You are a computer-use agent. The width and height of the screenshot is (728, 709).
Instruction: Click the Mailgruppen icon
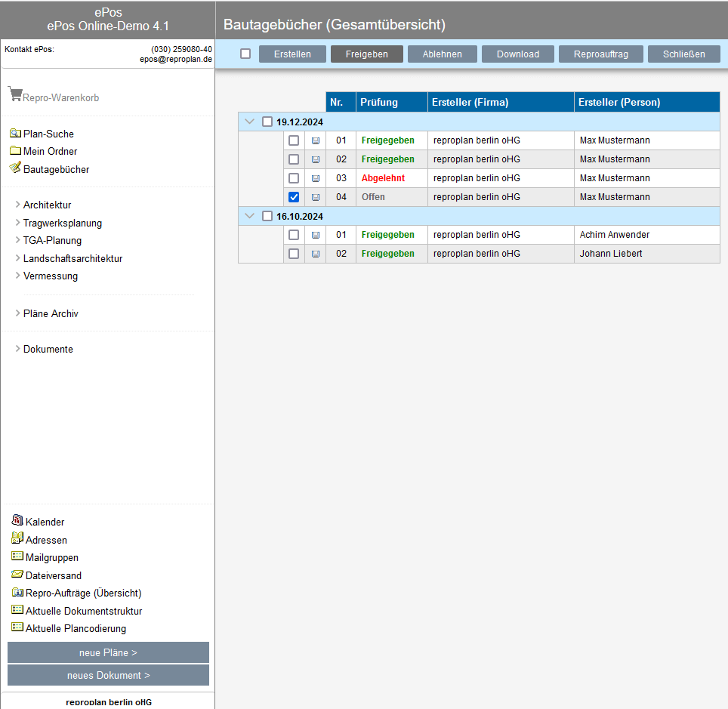point(17,556)
